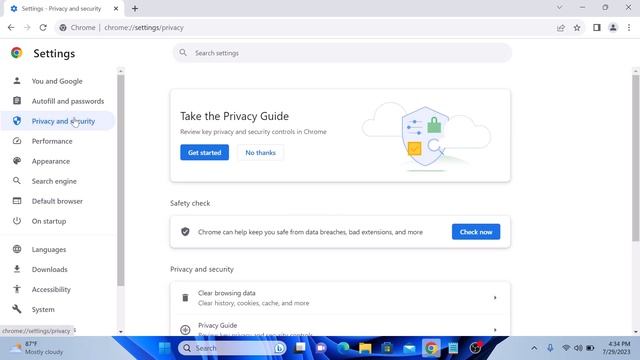Open Task View on taskbar

pos(300,348)
